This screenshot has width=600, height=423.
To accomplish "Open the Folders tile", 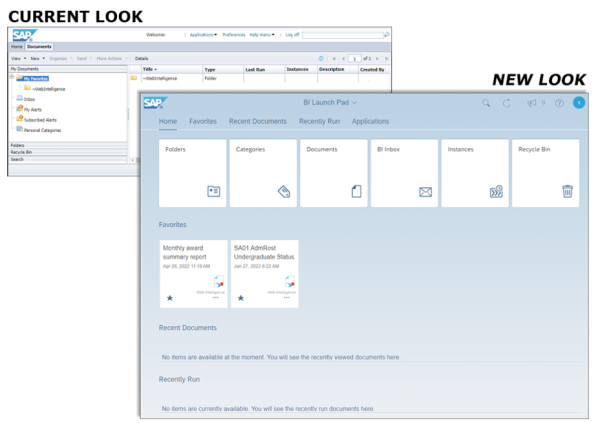I will (x=192, y=173).
